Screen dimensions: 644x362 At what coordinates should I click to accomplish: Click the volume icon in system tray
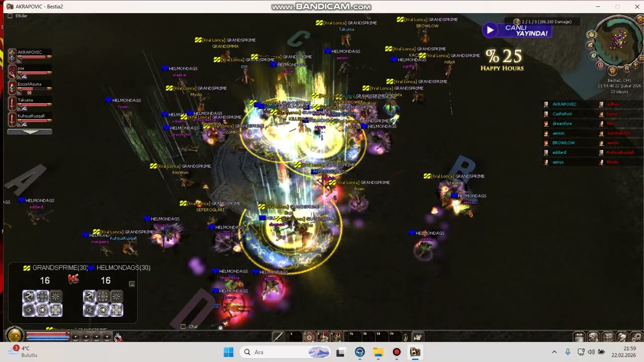tap(591, 352)
